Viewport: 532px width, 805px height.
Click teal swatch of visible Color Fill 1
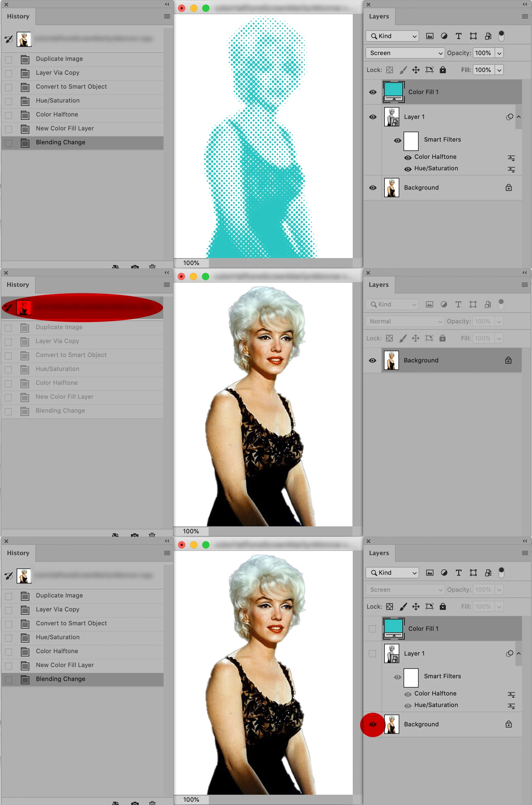coord(393,89)
